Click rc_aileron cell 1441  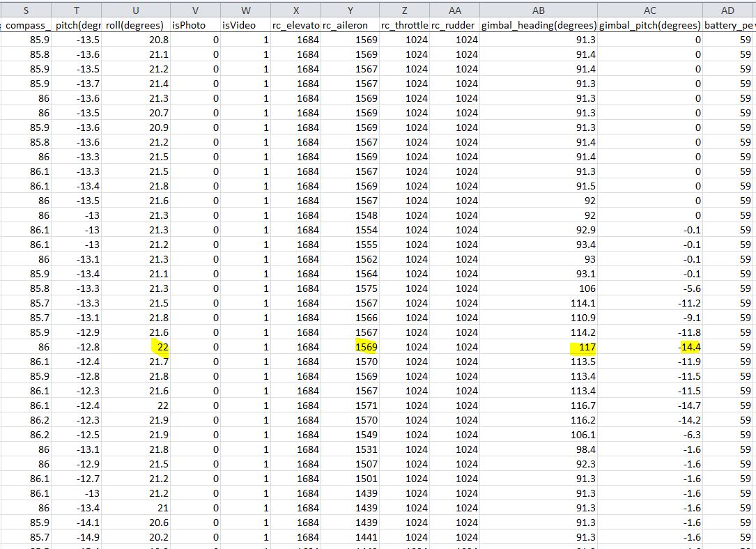point(350,537)
